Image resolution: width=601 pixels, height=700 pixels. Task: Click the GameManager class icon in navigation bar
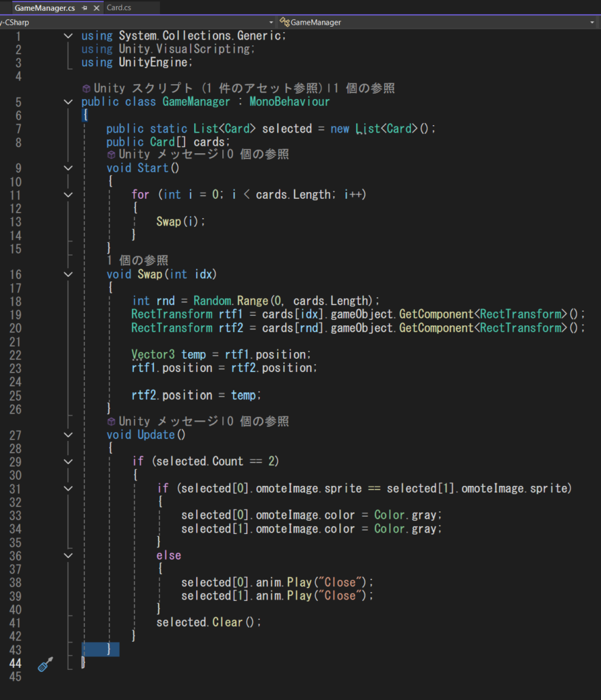tap(284, 22)
